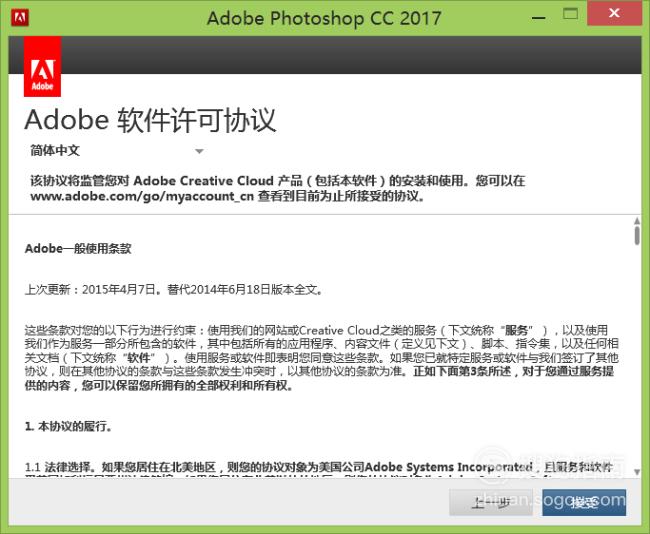The image size is (650, 534).
Task: Click the 上一步 back button
Action: (491, 502)
